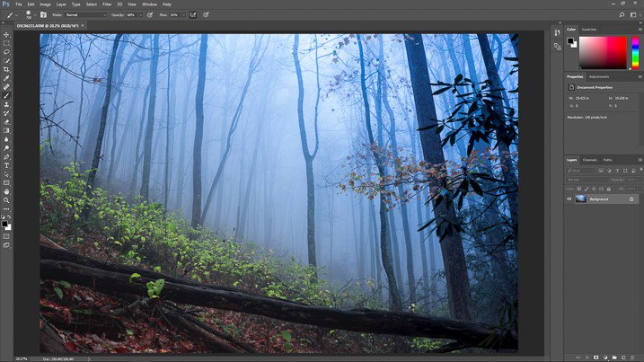Open the Tool Preset picker arrow
Image resolution: width=644 pixels, height=362 pixels.
click(16, 14)
